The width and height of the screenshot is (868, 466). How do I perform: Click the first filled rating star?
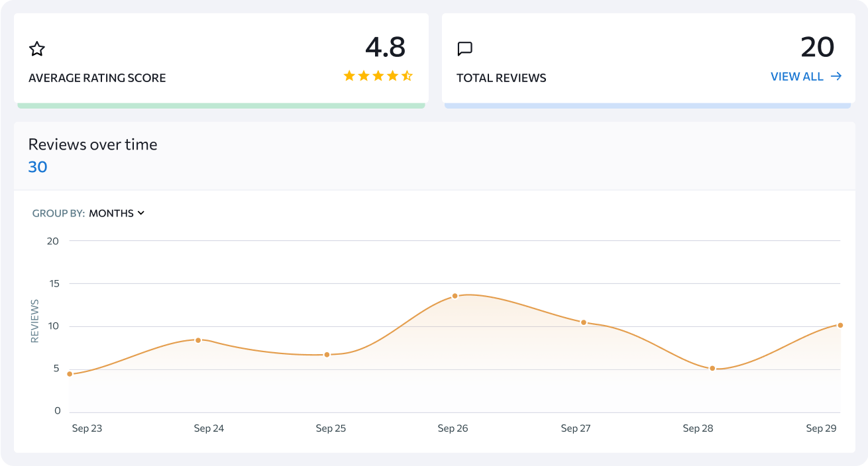click(x=349, y=76)
